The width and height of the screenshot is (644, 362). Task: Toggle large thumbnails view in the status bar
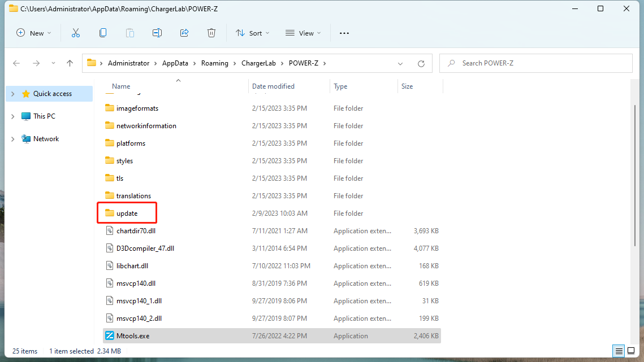[632, 351]
